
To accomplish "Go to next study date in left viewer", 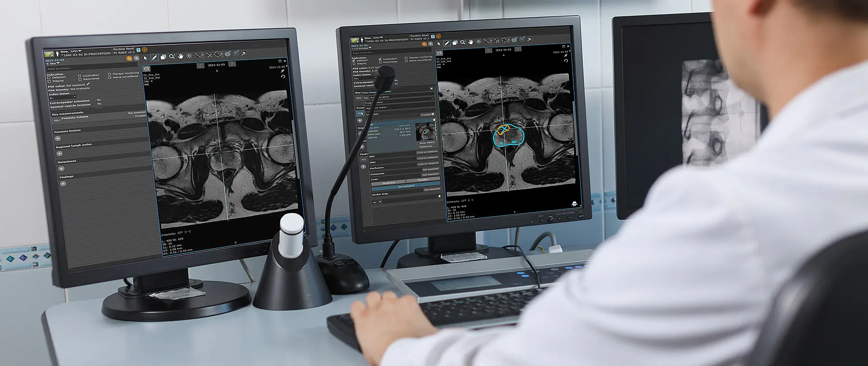I will coord(232,64).
